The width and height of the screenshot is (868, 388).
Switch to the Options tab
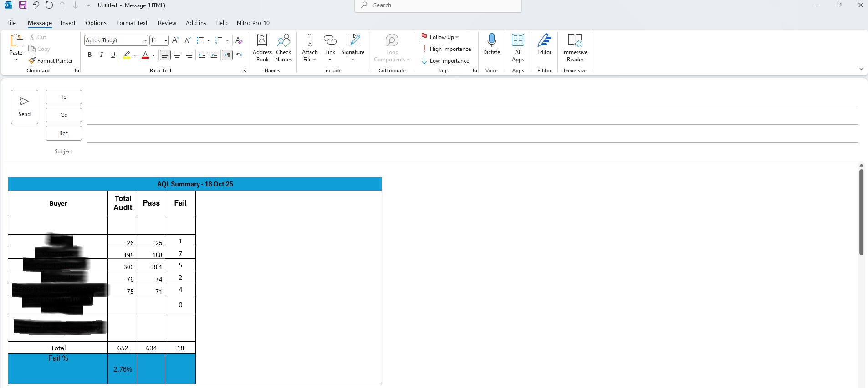[96, 23]
